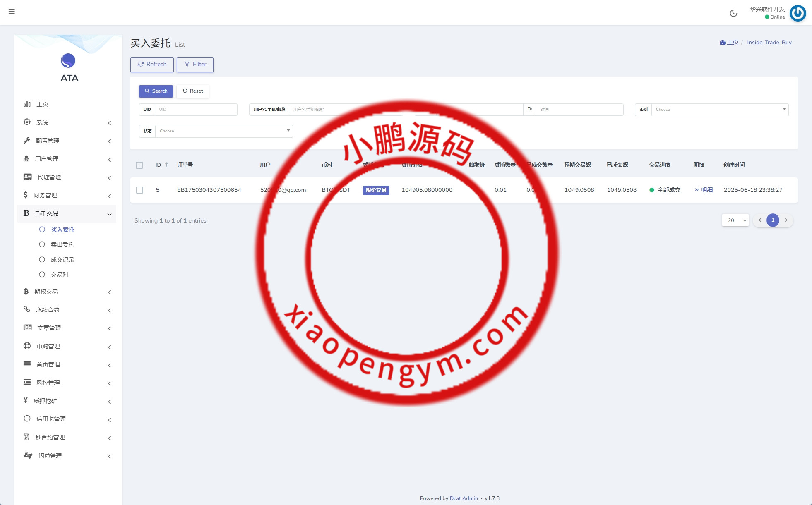Image resolution: width=812 pixels, height=505 pixels.
Task: Open the 状态 Choose dropdown
Action: pos(223,131)
